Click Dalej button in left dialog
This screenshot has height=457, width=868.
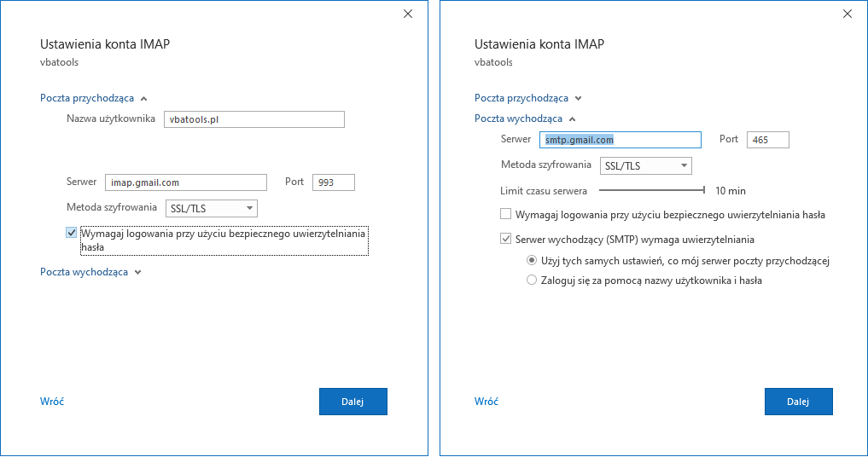[x=353, y=402]
